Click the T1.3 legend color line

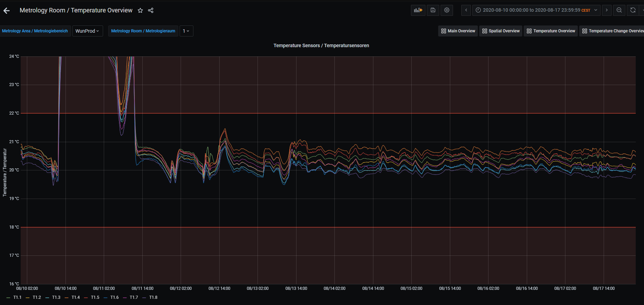point(47,298)
